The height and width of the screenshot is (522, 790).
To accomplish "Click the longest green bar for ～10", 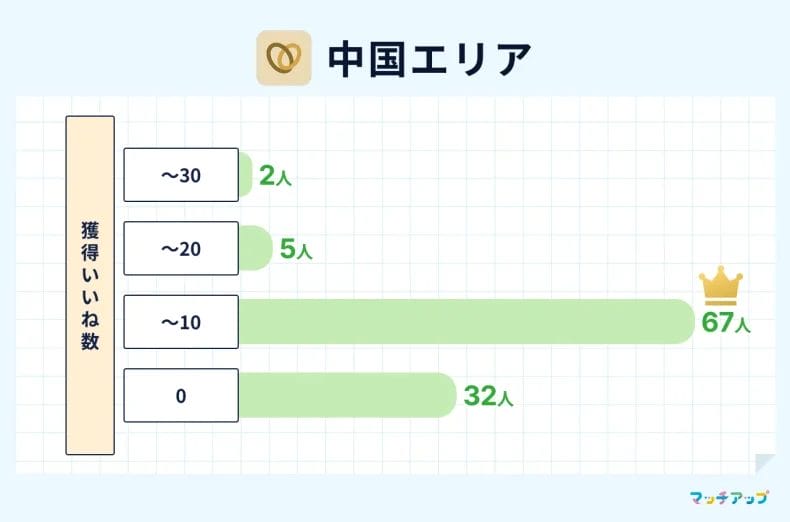I will coord(465,322).
